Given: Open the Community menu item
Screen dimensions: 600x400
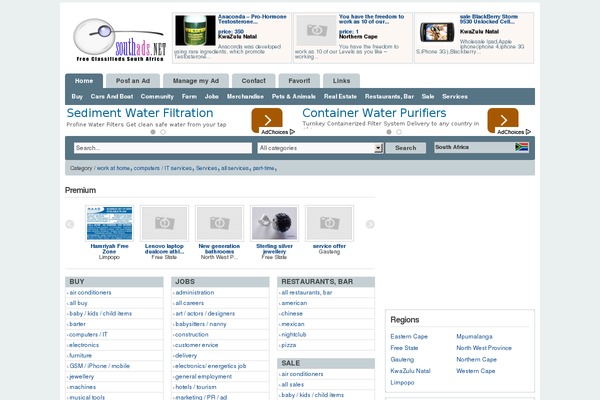Looking at the screenshot, I should click(157, 96).
